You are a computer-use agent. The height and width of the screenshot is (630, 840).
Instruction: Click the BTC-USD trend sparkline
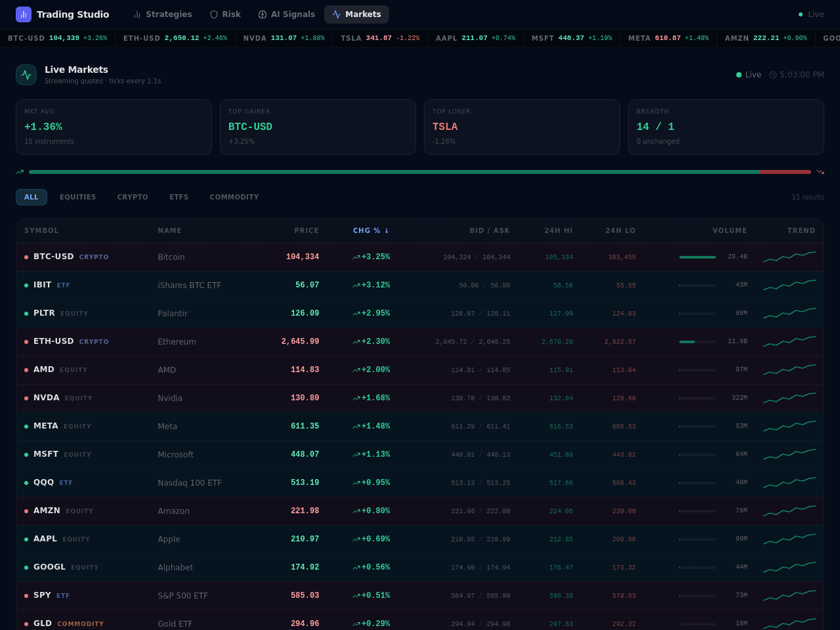789,257
